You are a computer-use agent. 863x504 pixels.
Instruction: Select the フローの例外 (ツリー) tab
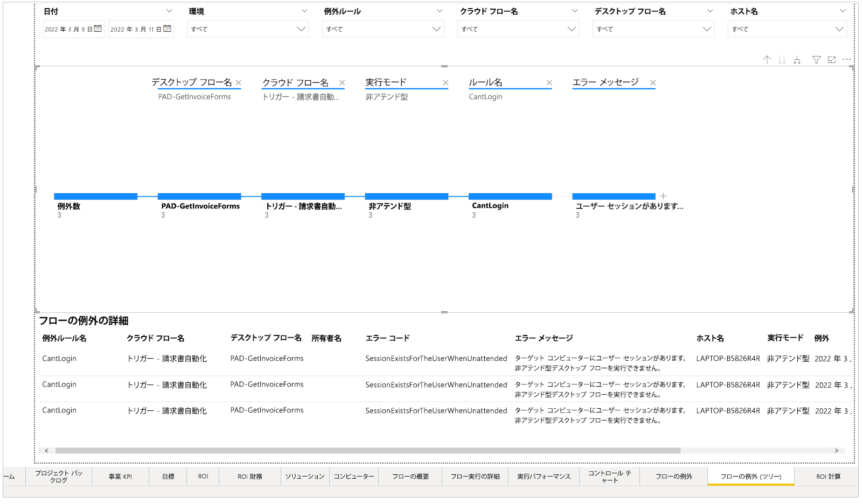coord(751,477)
